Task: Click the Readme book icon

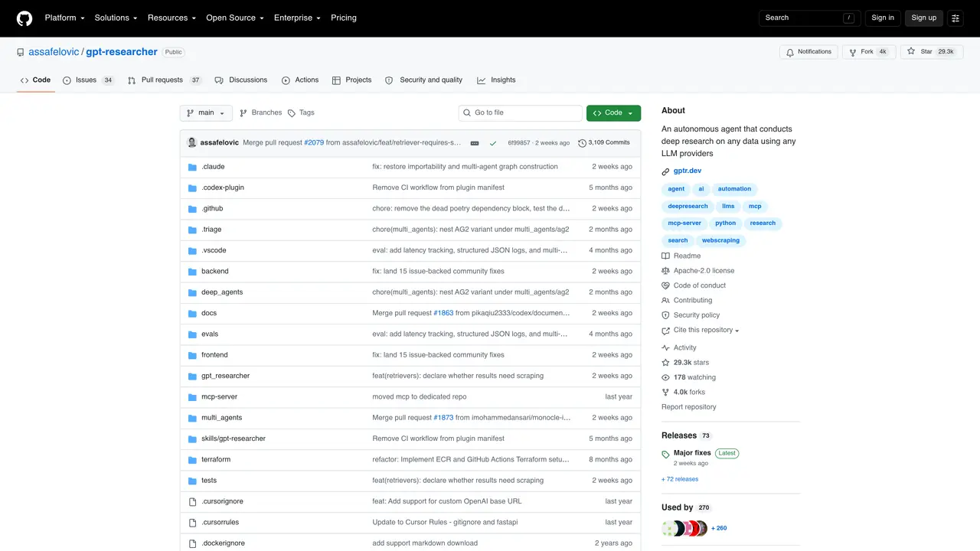Action: click(x=666, y=256)
